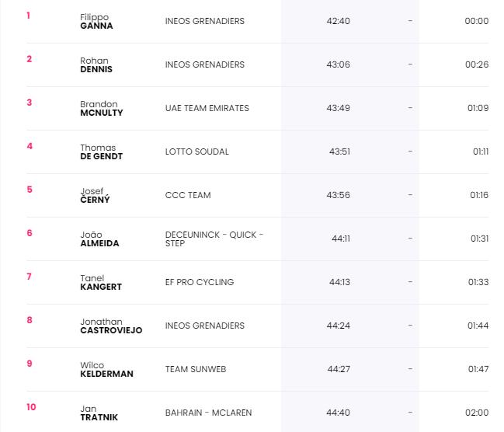Select Jan Tratnik rider name
Image resolution: width=504 pixels, height=432 pixels.
coord(99,413)
